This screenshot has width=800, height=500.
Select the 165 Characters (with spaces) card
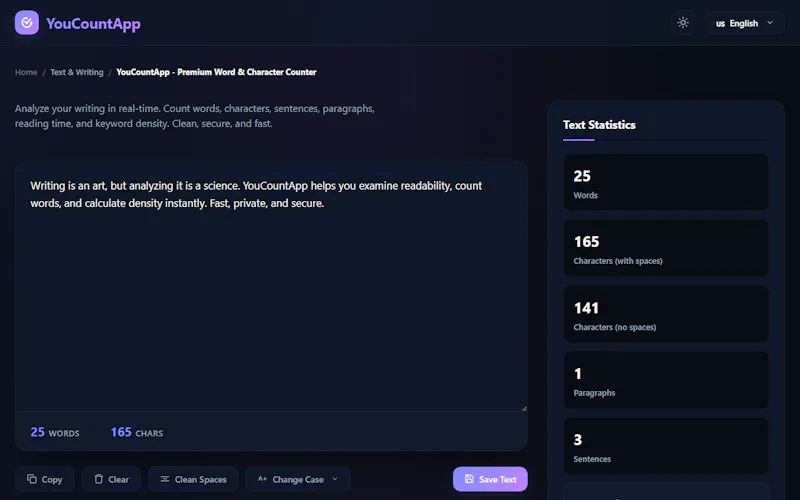click(x=666, y=248)
